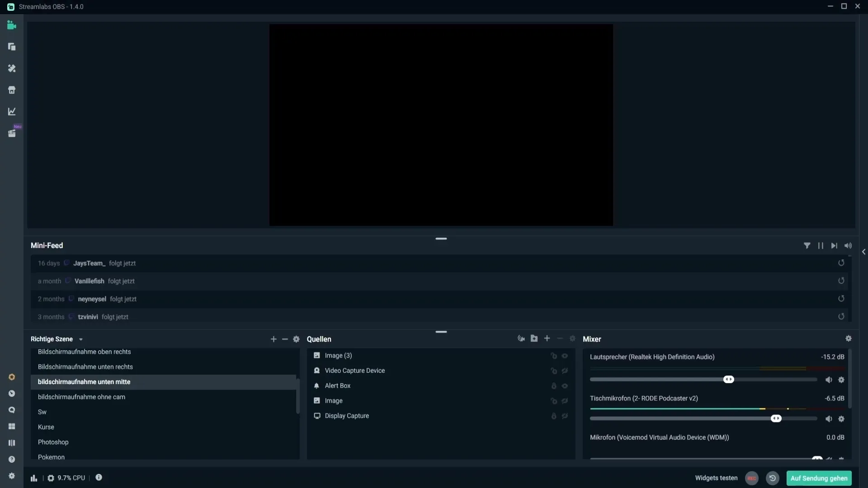Viewport: 868px width, 488px height.
Task: Pause the Mini-Feed alert queue
Action: [x=821, y=245]
